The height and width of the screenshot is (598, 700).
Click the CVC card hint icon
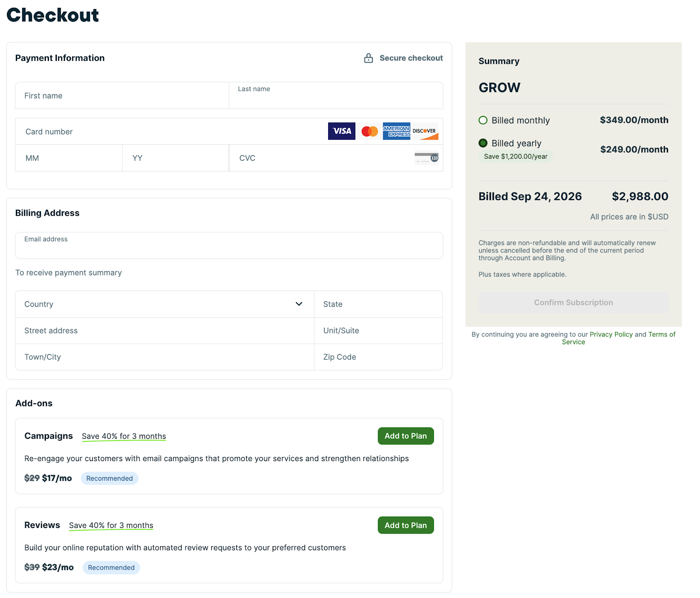pos(427,158)
